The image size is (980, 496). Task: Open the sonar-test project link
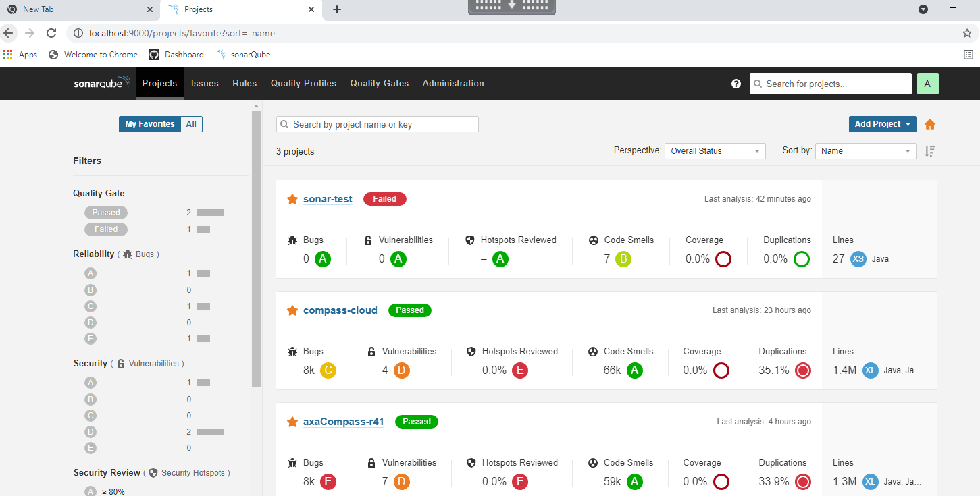(328, 199)
